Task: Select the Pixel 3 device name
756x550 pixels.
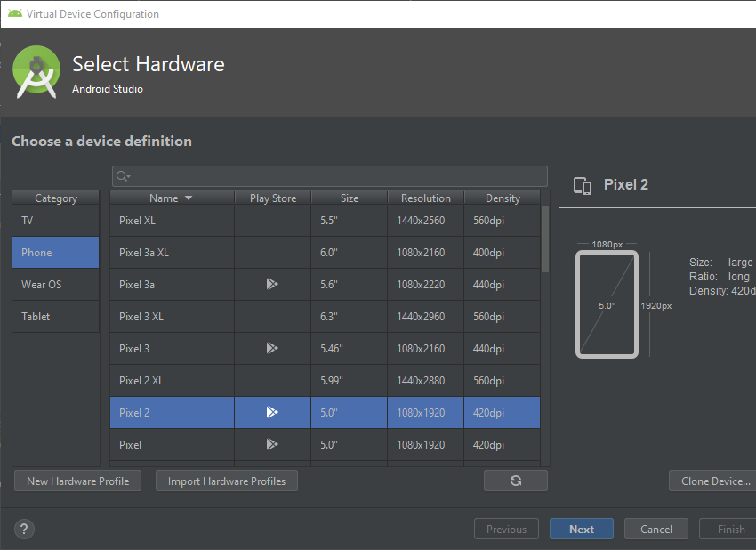Action: [x=134, y=348]
